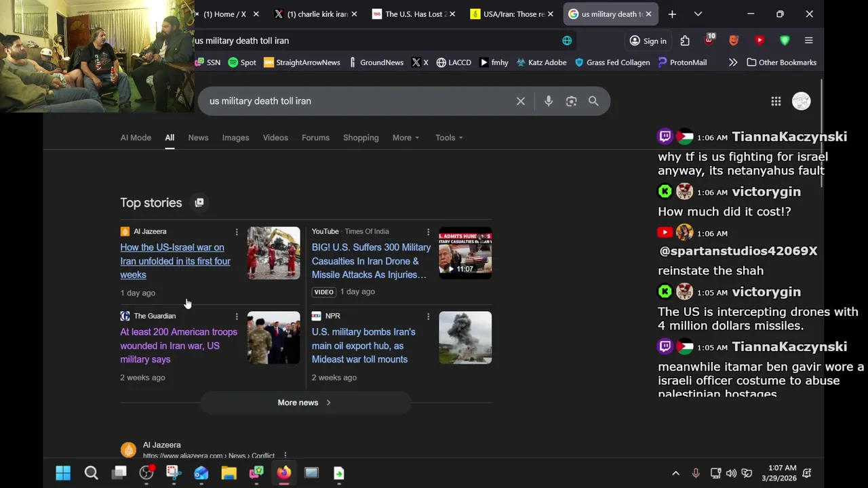Image resolution: width=868 pixels, height=488 pixels.
Task: Open the ProtonMail bookmark
Action: tap(682, 62)
